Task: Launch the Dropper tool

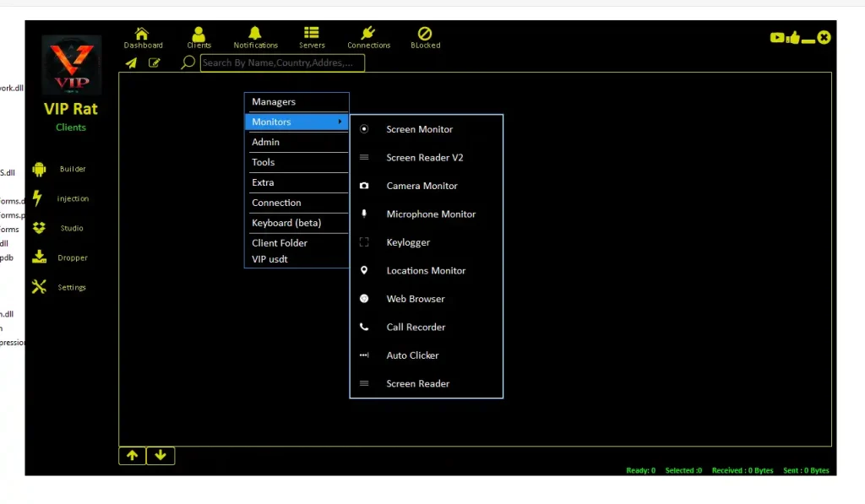Action: (x=71, y=257)
